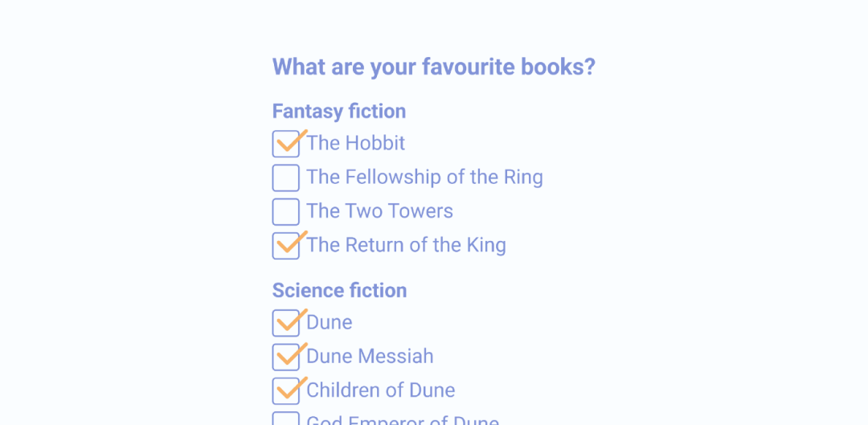Deselect the Dune checkbox
This screenshot has height=425, width=868.
click(x=286, y=323)
